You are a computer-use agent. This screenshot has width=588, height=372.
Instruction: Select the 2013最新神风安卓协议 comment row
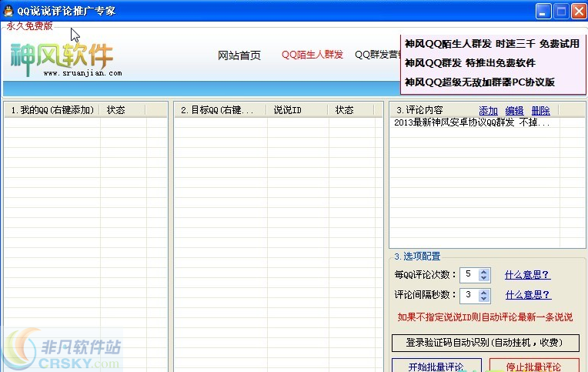[x=471, y=122]
